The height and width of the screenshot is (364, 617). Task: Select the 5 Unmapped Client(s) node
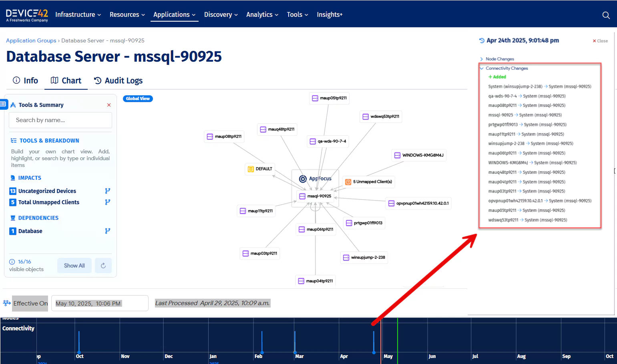pyautogui.click(x=369, y=182)
